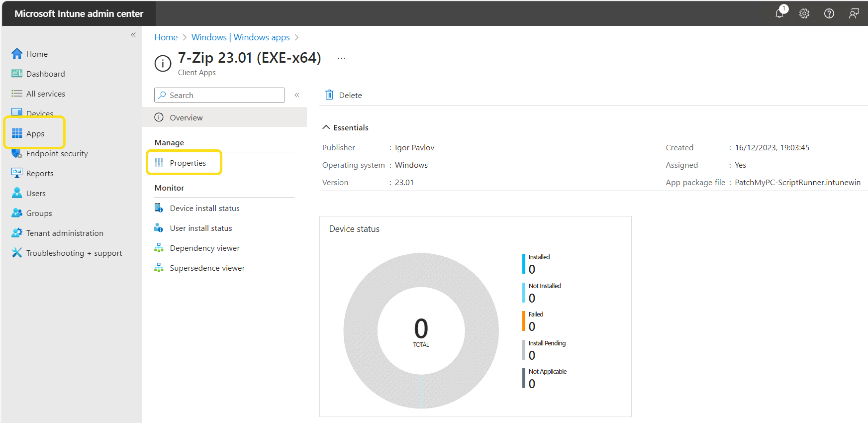
Task: Select Groups label in sidebar
Action: (x=39, y=213)
